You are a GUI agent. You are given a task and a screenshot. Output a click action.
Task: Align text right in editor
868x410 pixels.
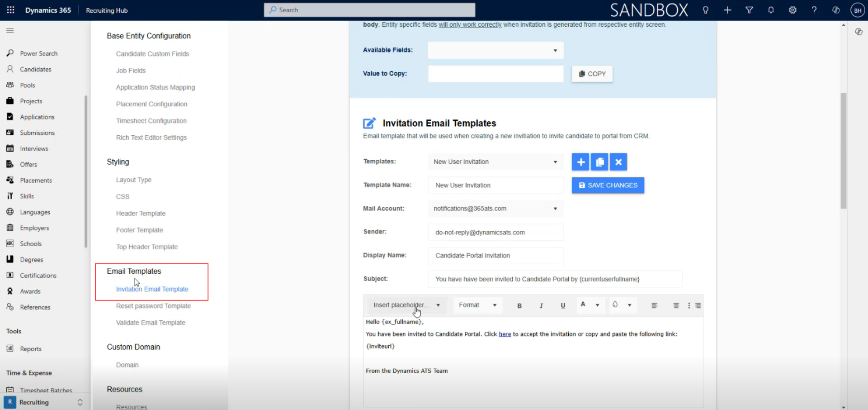tap(698, 305)
